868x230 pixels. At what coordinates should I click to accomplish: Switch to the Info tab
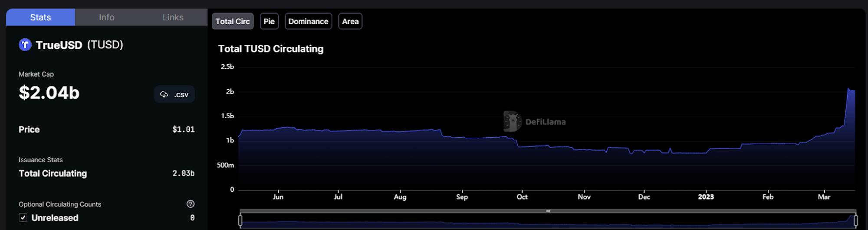click(107, 17)
